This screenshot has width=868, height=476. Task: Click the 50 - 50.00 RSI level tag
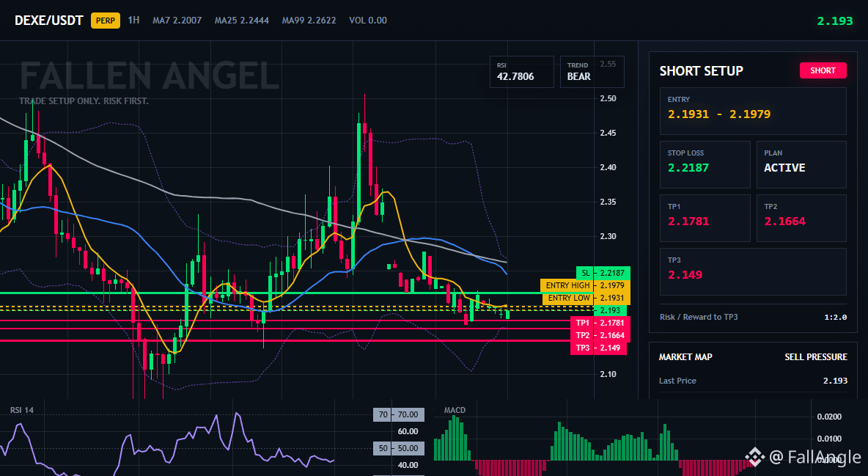click(399, 447)
